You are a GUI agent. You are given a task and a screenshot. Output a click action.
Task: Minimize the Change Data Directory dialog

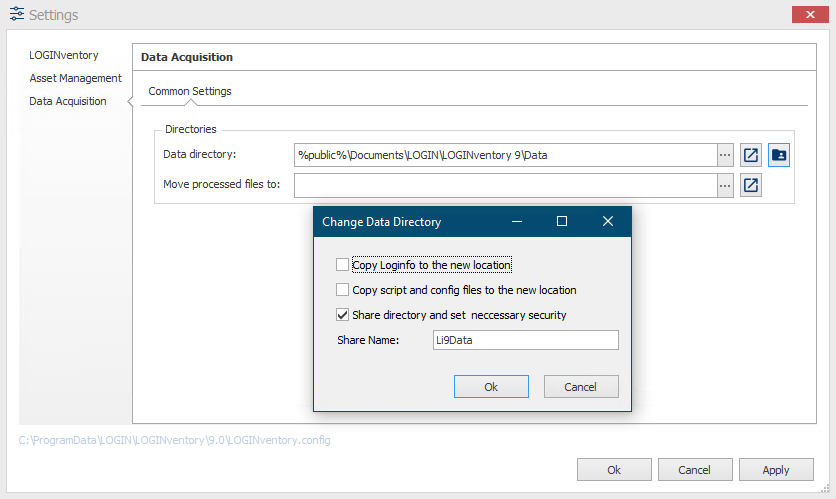517,221
